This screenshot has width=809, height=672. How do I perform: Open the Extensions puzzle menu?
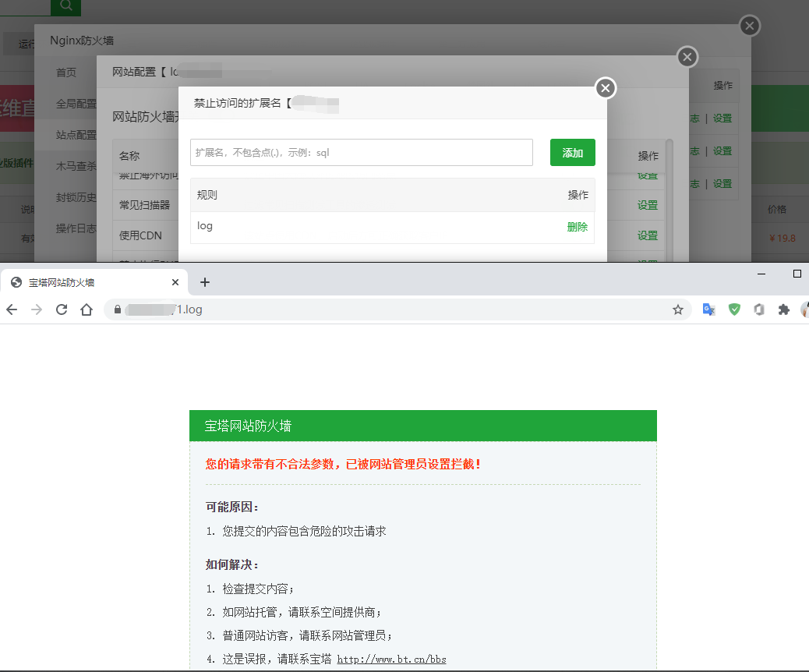point(784,309)
